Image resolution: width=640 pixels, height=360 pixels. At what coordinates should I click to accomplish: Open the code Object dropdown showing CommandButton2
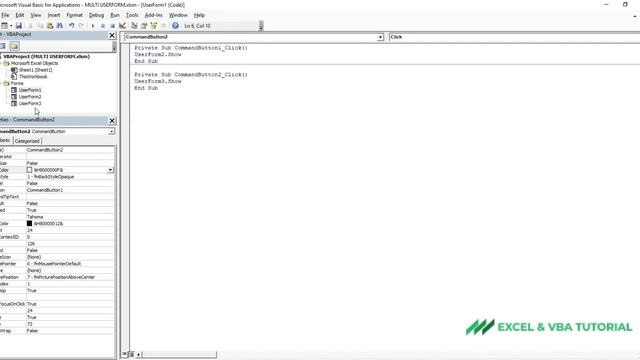(380, 37)
